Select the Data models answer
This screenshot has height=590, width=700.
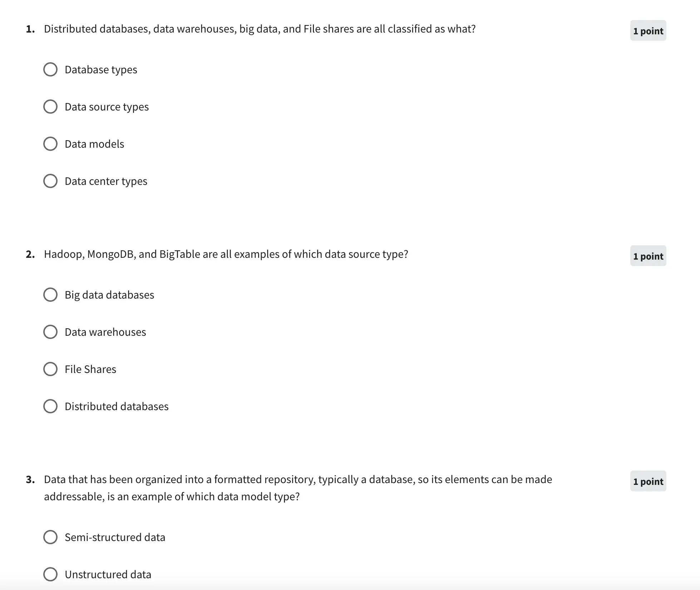tap(50, 144)
